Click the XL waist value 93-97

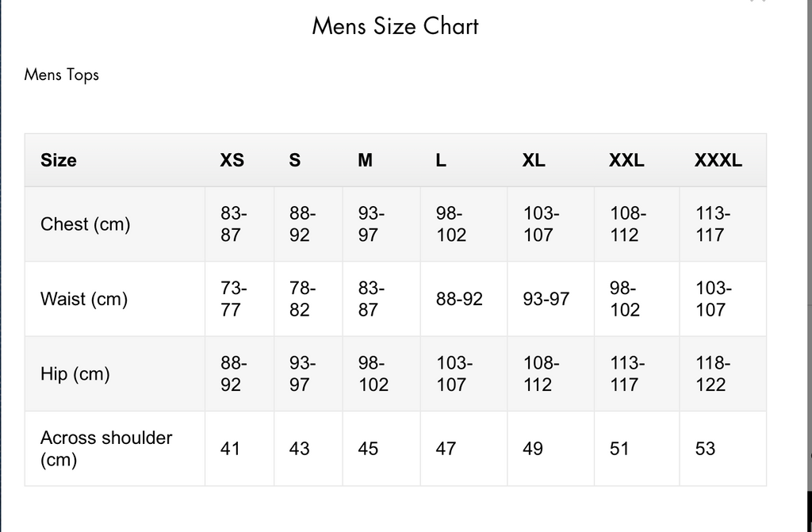546,300
